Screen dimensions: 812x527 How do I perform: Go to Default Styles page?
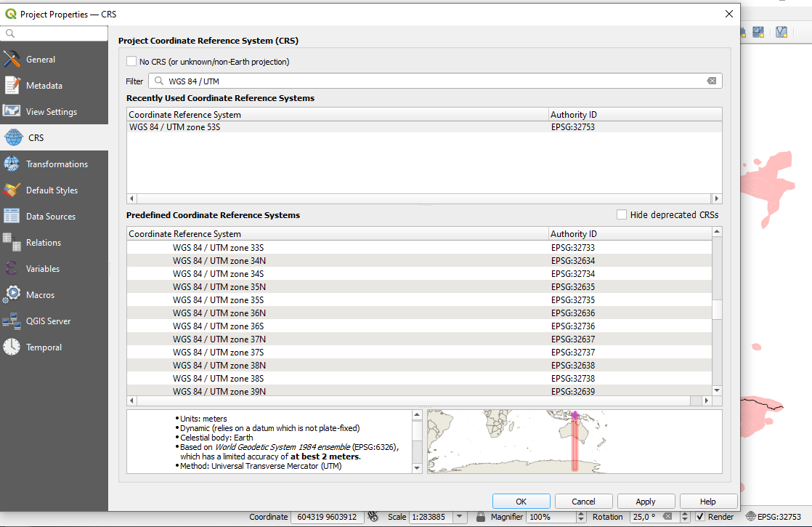(x=54, y=190)
